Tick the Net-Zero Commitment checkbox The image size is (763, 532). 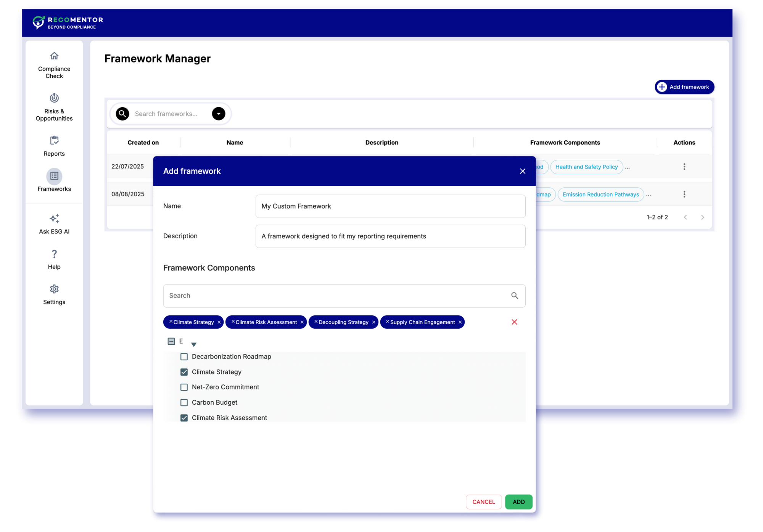184,387
